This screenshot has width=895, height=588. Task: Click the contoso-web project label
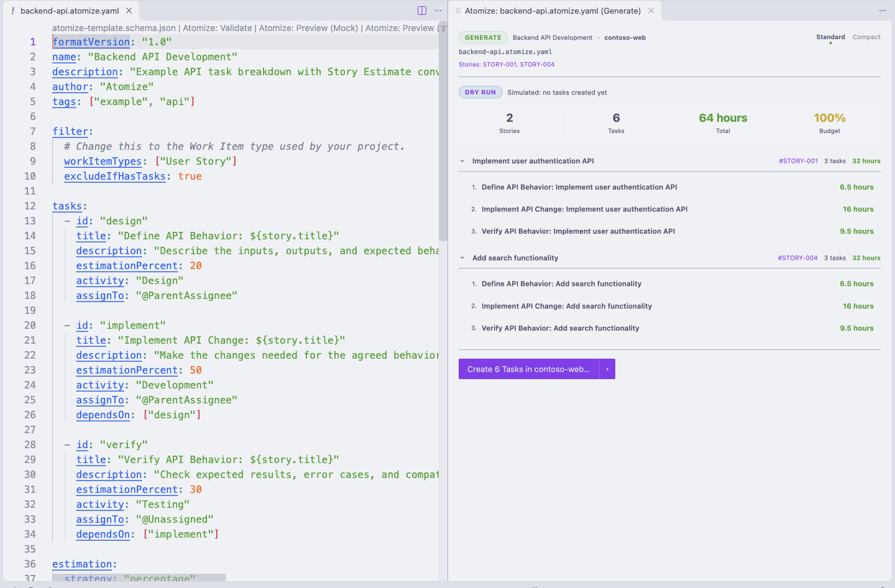click(x=625, y=38)
